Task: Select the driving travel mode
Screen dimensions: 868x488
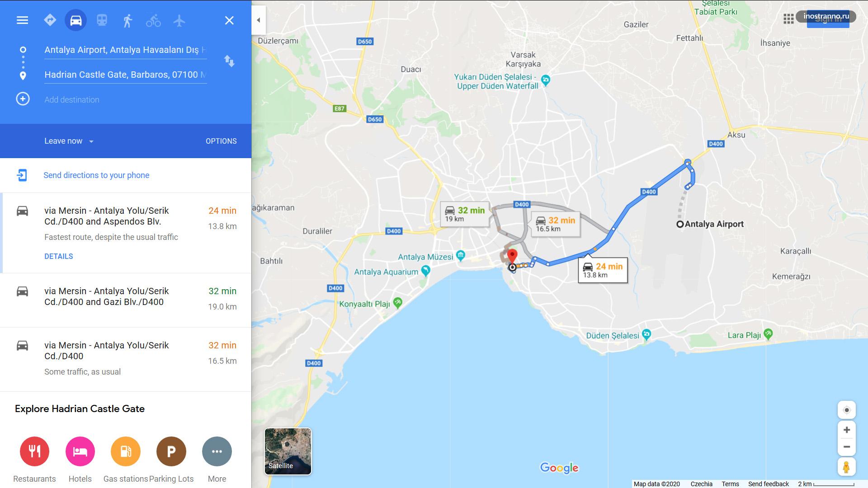Action: coord(75,20)
